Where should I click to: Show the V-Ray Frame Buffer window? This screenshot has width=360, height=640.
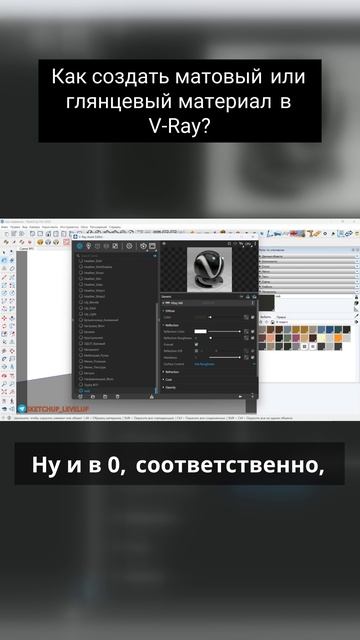(x=152, y=246)
